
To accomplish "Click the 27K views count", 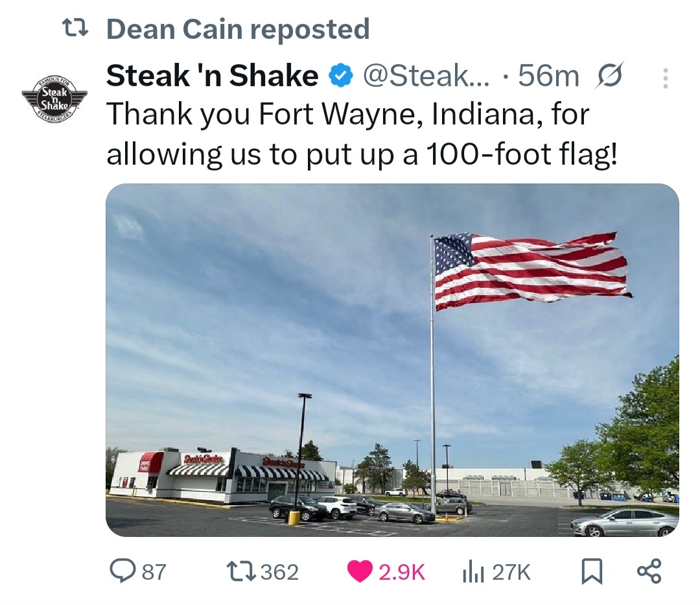I will pyautogui.click(x=511, y=572).
